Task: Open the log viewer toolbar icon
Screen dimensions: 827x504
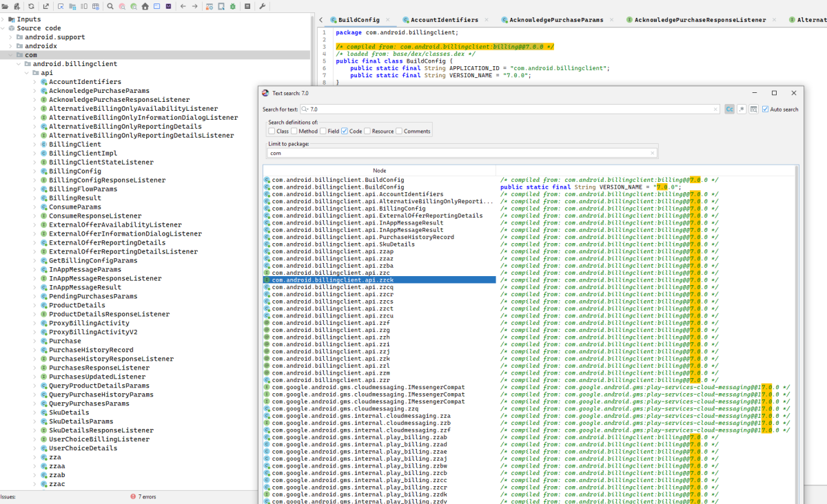Action: [247, 6]
